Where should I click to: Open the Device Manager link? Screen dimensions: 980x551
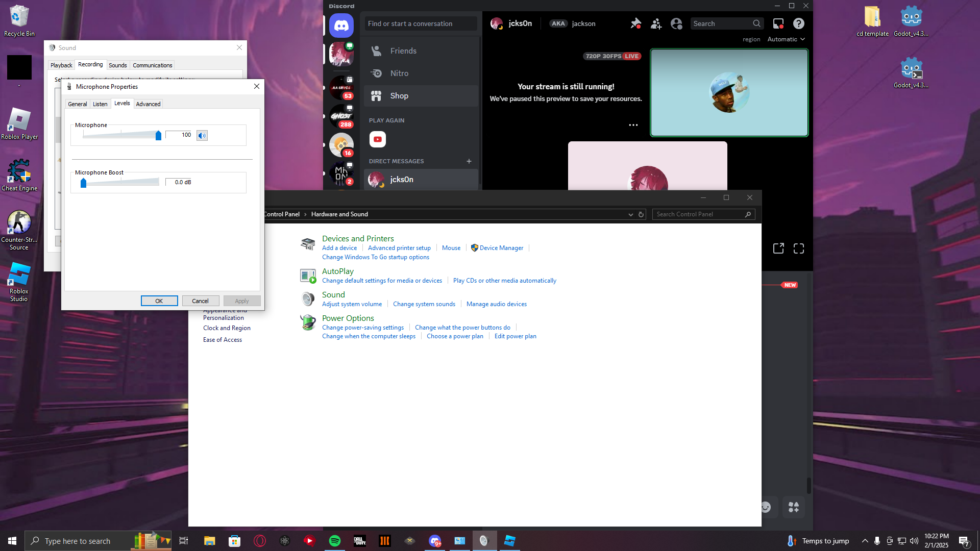coord(501,248)
